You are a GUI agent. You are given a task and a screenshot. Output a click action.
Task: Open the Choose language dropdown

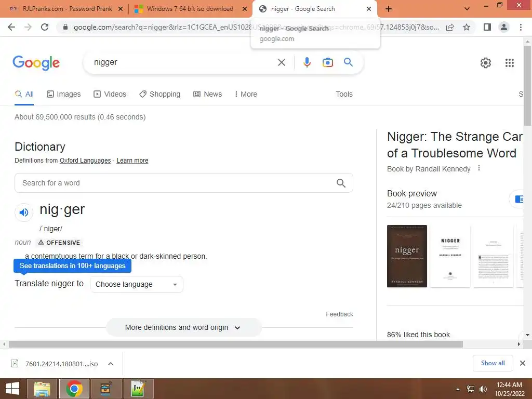[137, 284]
